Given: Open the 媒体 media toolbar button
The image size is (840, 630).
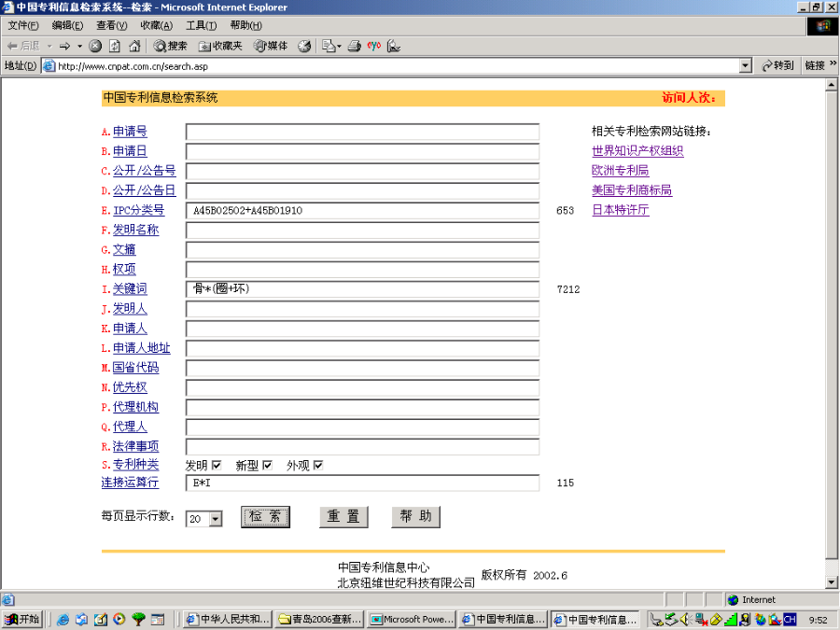Looking at the screenshot, I should 271,46.
